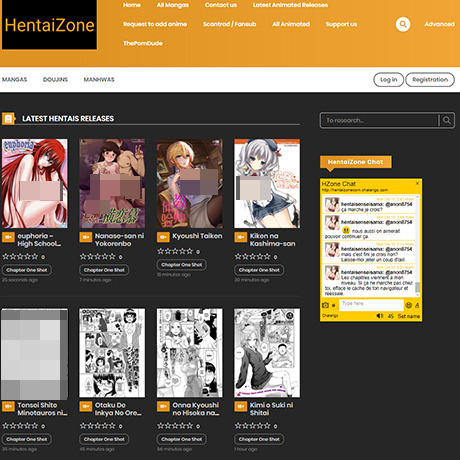The width and height of the screenshot is (460, 460).
Task: Close the HZone Chat widget
Action: coord(417,183)
